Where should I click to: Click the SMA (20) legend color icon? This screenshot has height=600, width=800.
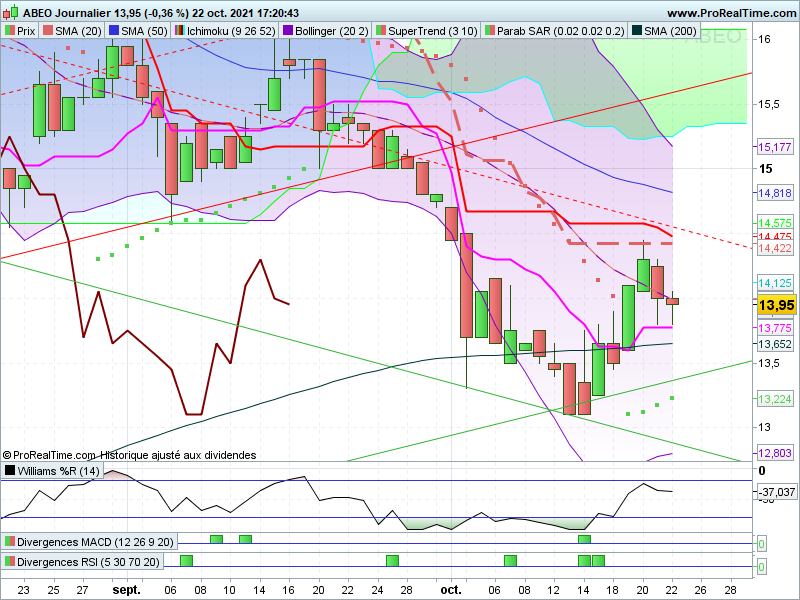(x=47, y=31)
